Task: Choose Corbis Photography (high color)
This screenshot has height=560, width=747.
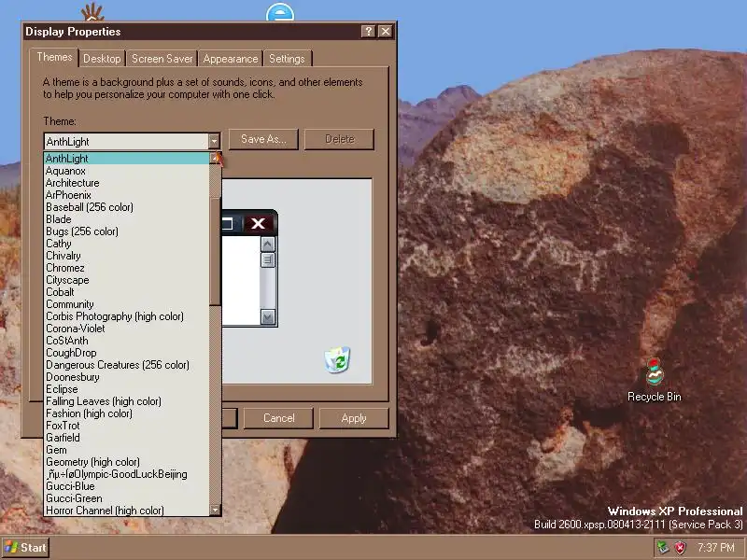Action: point(127,316)
